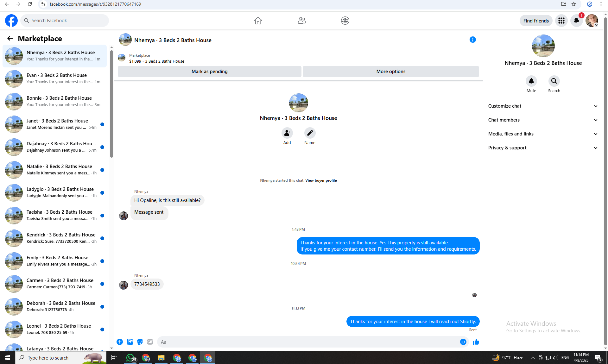The width and height of the screenshot is (608, 364).
Task: Send a thumbs-up like
Action: pos(476,342)
